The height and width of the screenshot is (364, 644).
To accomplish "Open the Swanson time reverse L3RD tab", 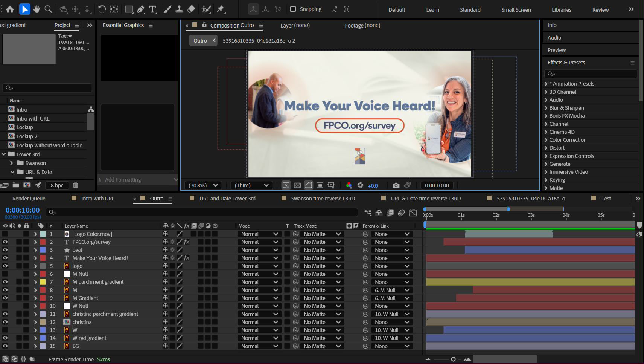I will (x=323, y=199).
